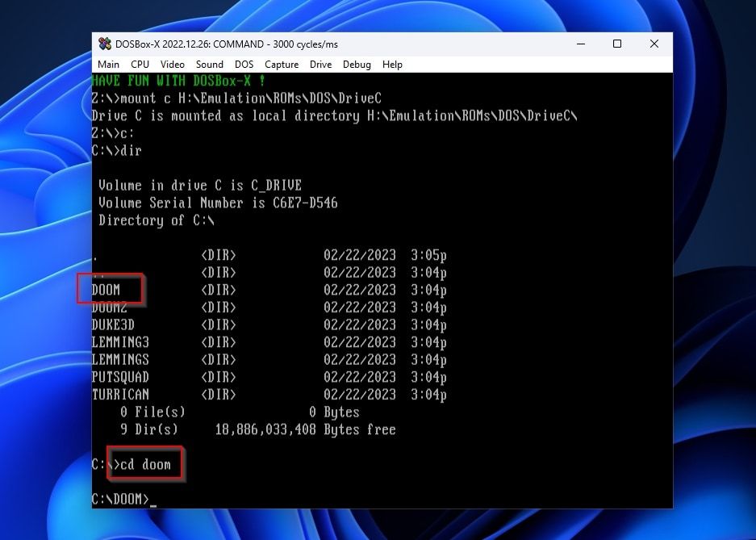Minimize the DOSBox-X window
The image size is (756, 540).
pos(581,44)
